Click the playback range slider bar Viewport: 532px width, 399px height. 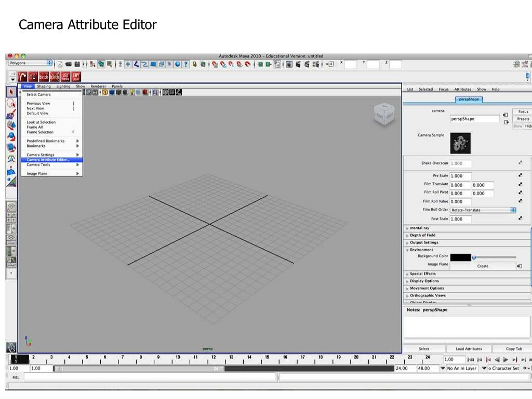tap(139, 369)
